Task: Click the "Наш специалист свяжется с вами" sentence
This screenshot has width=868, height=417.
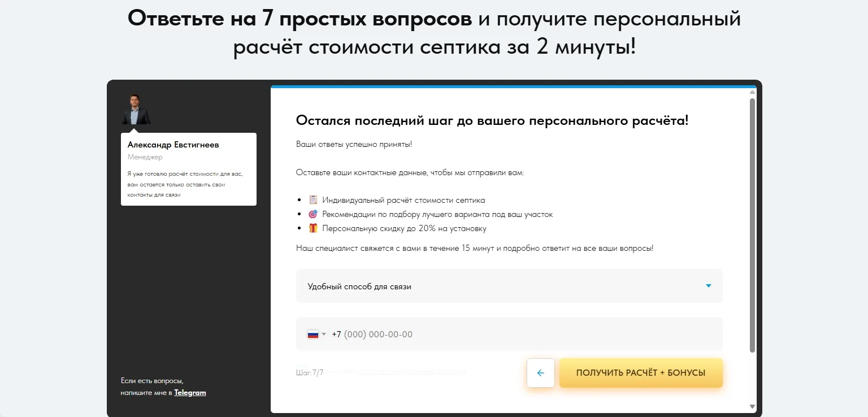Action: pos(475,248)
